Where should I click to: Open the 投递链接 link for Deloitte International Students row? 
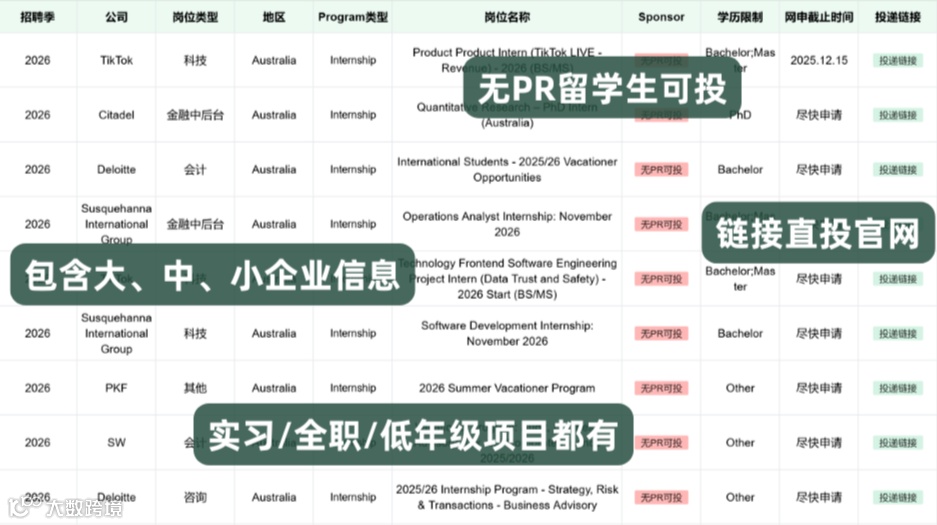coord(898,170)
